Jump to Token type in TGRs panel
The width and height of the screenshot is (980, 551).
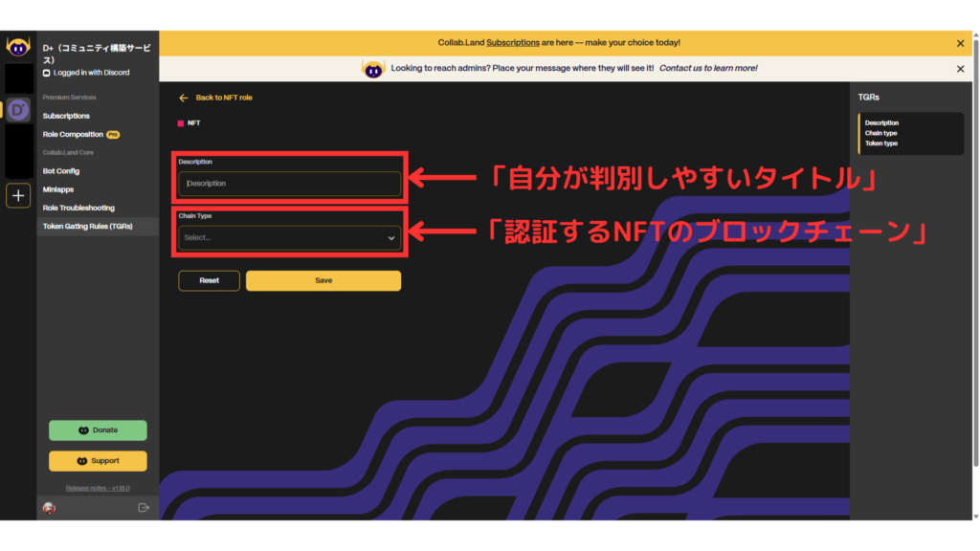point(881,143)
